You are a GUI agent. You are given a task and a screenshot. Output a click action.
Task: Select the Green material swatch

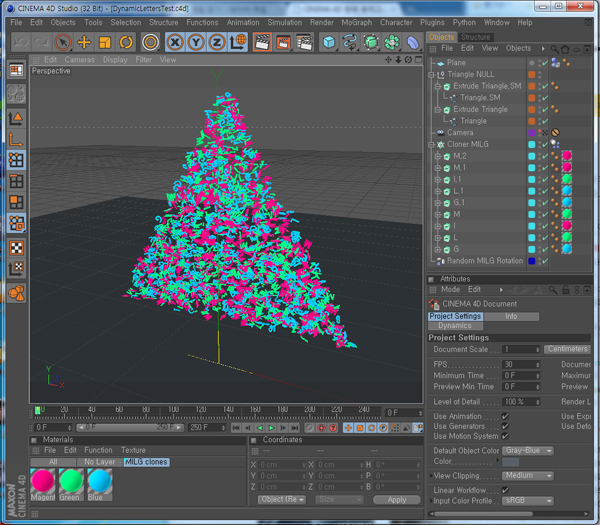tap(71, 484)
